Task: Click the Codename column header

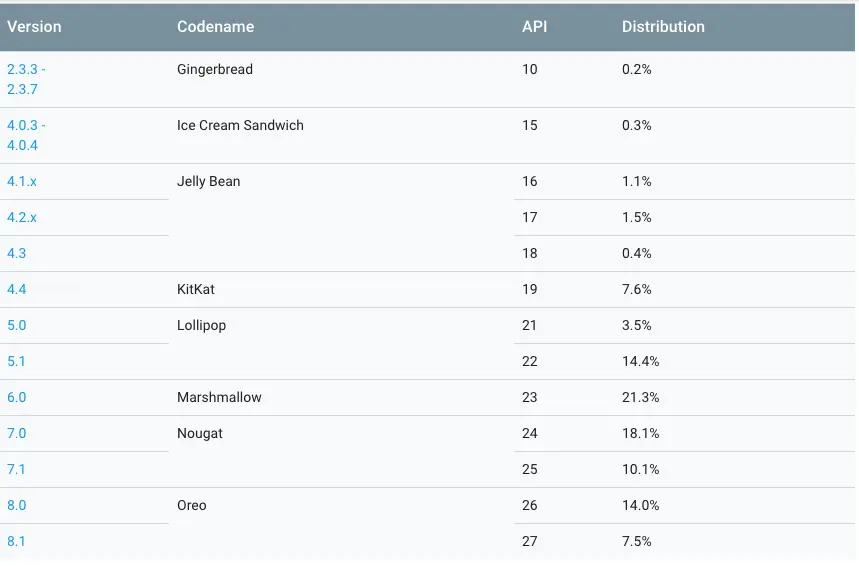Action: click(x=215, y=27)
